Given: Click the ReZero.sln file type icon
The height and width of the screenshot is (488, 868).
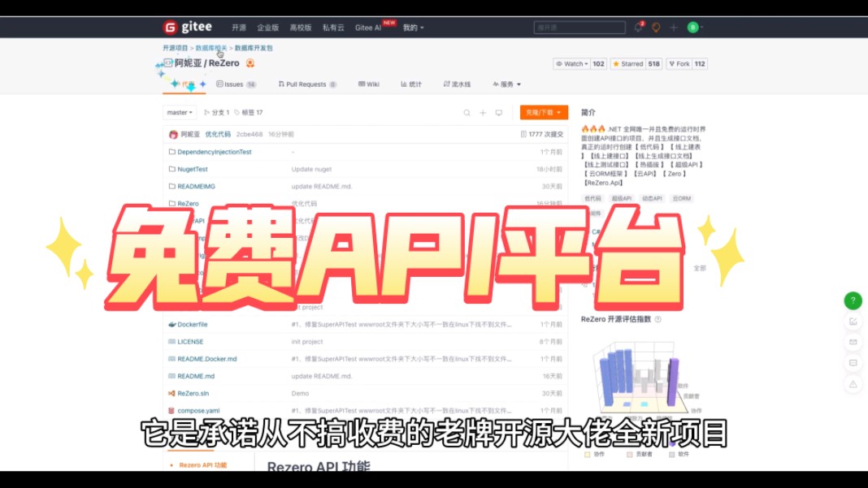Looking at the screenshot, I should coord(171,393).
